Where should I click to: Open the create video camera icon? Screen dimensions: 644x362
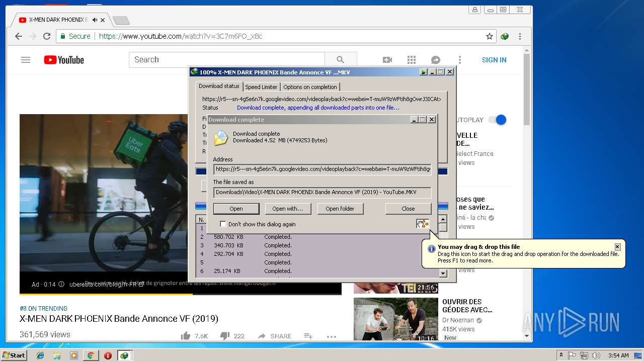(x=387, y=60)
